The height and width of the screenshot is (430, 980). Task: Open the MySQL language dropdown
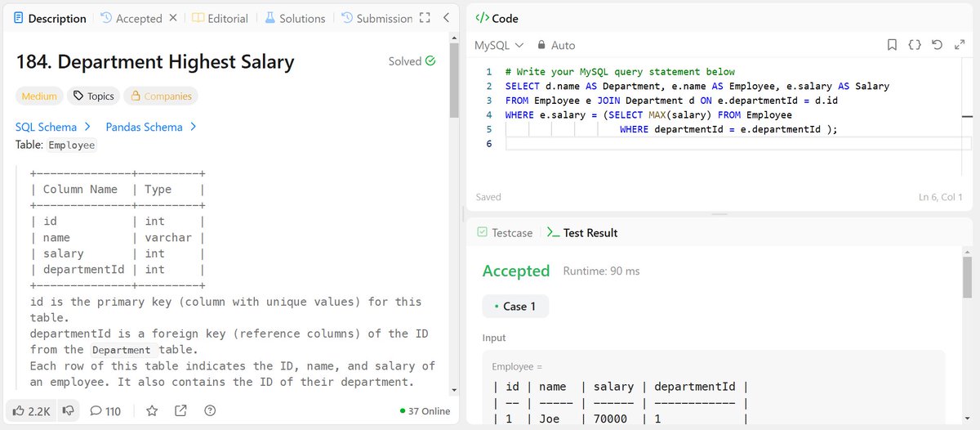(499, 45)
